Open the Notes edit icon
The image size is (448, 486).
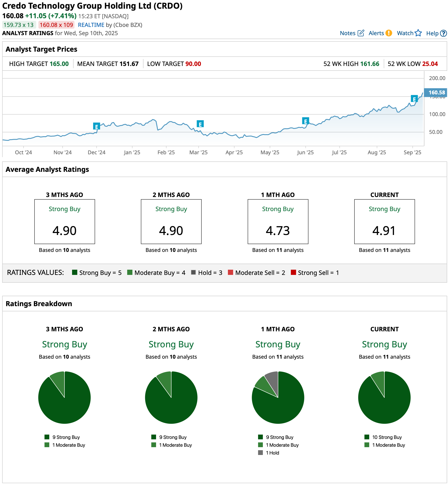pos(361,33)
